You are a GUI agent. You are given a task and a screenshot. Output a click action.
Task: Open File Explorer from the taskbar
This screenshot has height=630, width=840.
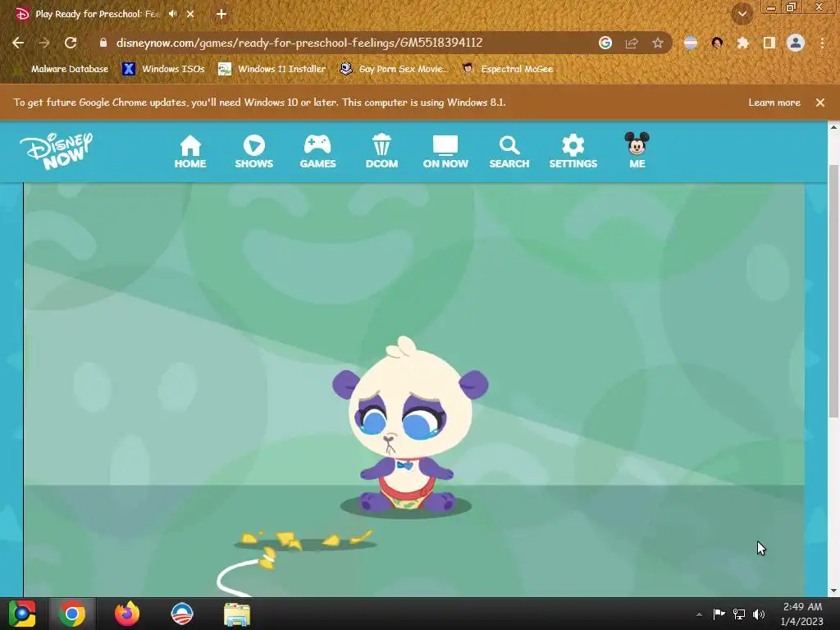237,614
